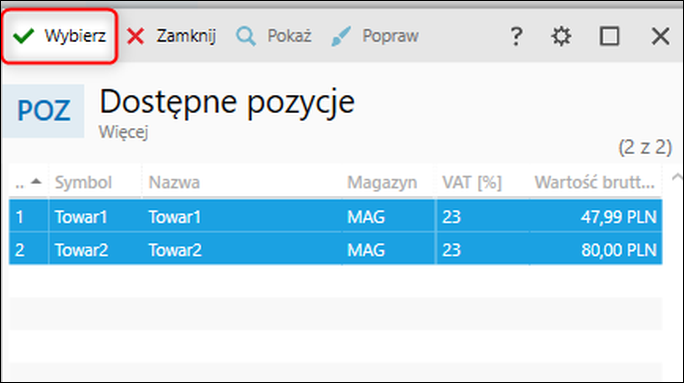Toggle sort arrow in the first column header
This screenshot has width=684, height=383.
pyautogui.click(x=36, y=181)
